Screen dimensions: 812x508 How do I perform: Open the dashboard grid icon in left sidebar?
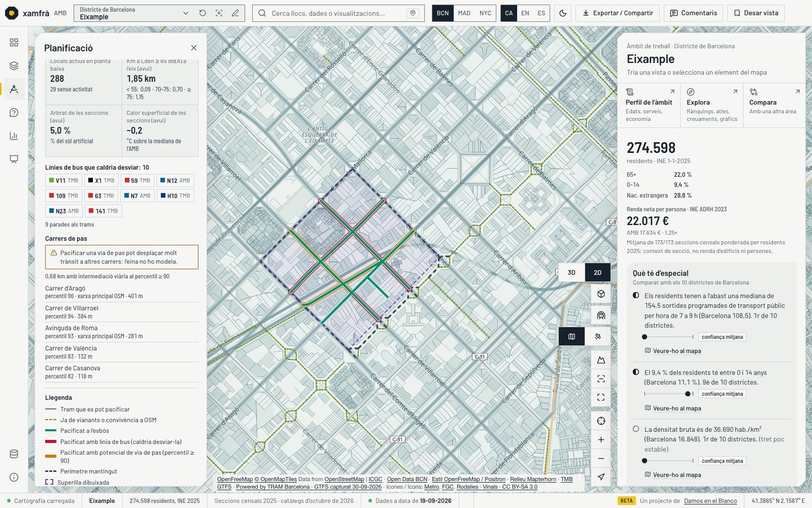[x=14, y=43]
